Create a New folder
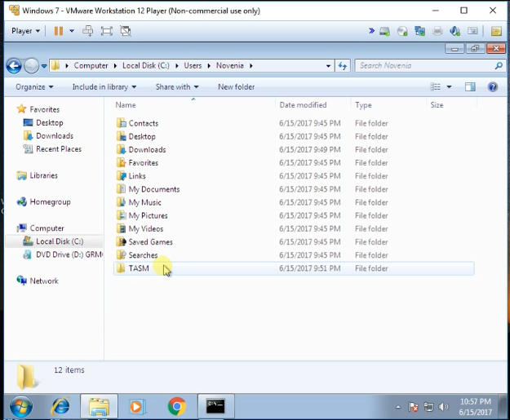Screen dimensions: 510x420 pos(236,87)
